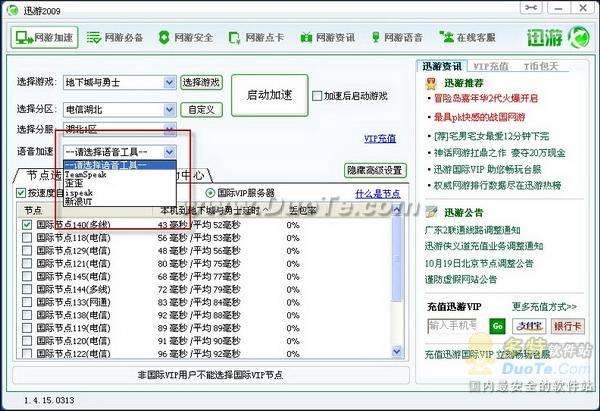Click the 迅游公告 notice icon
Viewport: 600px width, 411px height.
pos(431,212)
